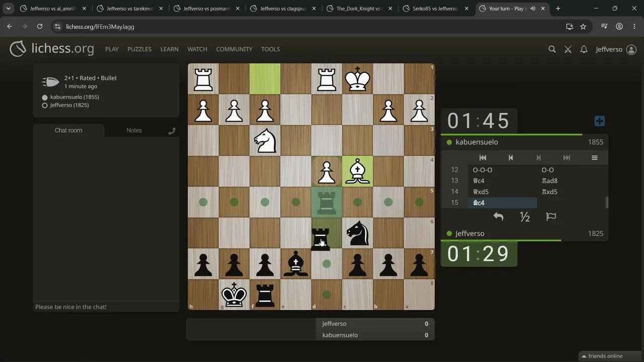The width and height of the screenshot is (644, 362).
Task: Step forward one move
Action: tap(538, 158)
